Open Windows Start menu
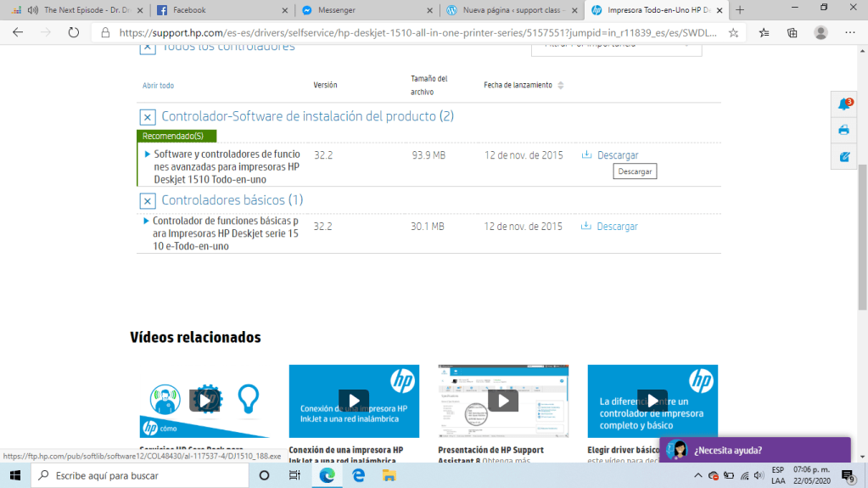Image resolution: width=868 pixels, height=488 pixels. (x=15, y=475)
